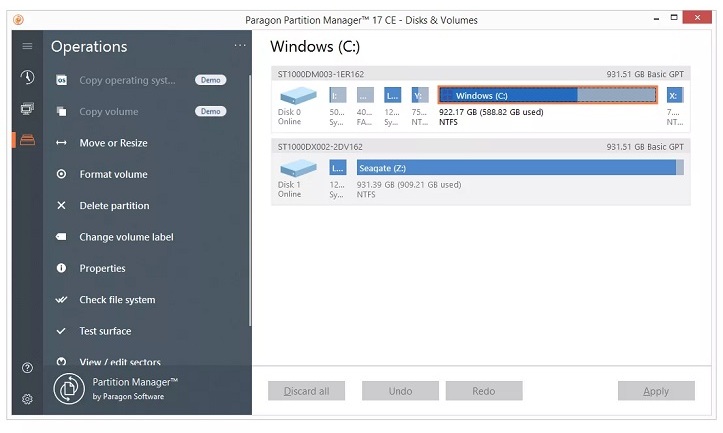Click the ST1000DX002-2DV162 disk header
This screenshot has height=433, width=723.
pyautogui.click(x=480, y=147)
